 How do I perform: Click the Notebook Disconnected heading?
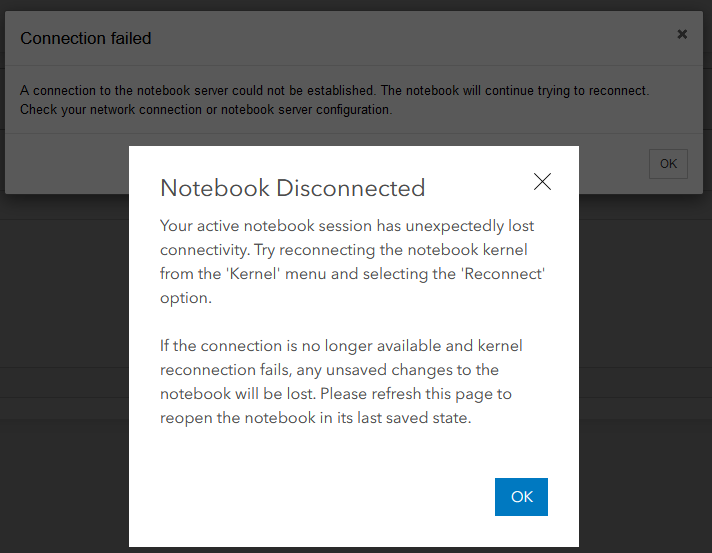pyautogui.click(x=293, y=188)
